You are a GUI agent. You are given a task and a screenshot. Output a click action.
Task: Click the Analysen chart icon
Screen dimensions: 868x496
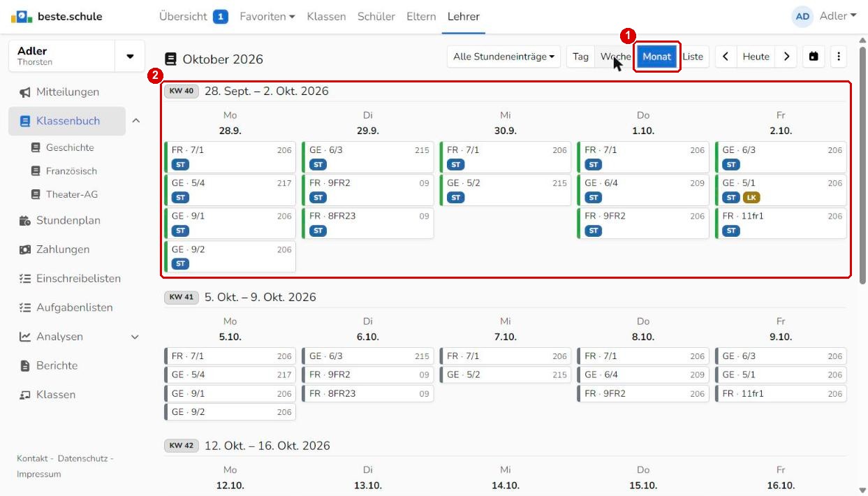(25, 337)
